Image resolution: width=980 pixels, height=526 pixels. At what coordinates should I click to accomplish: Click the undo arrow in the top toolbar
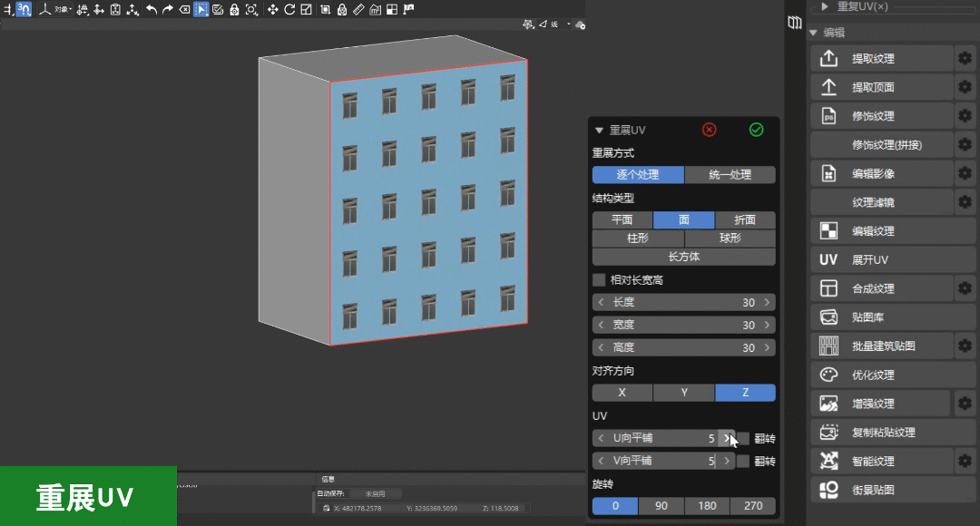tap(152, 9)
